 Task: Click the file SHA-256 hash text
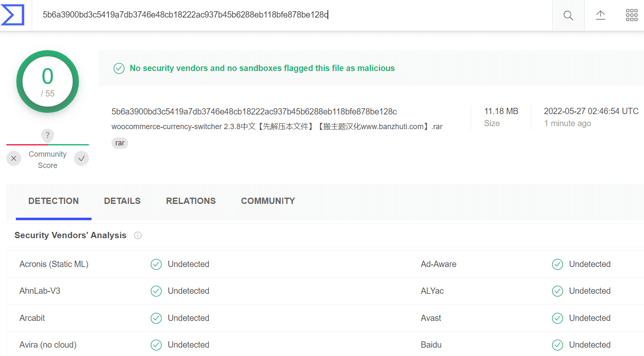254,112
